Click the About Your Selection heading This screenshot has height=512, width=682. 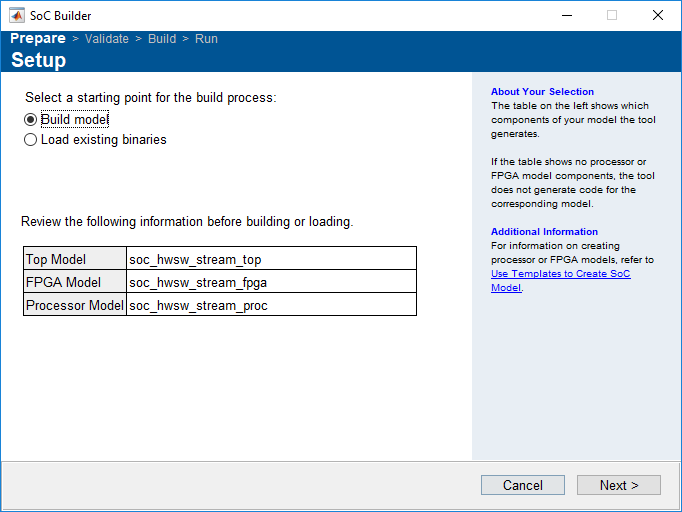[x=542, y=92]
